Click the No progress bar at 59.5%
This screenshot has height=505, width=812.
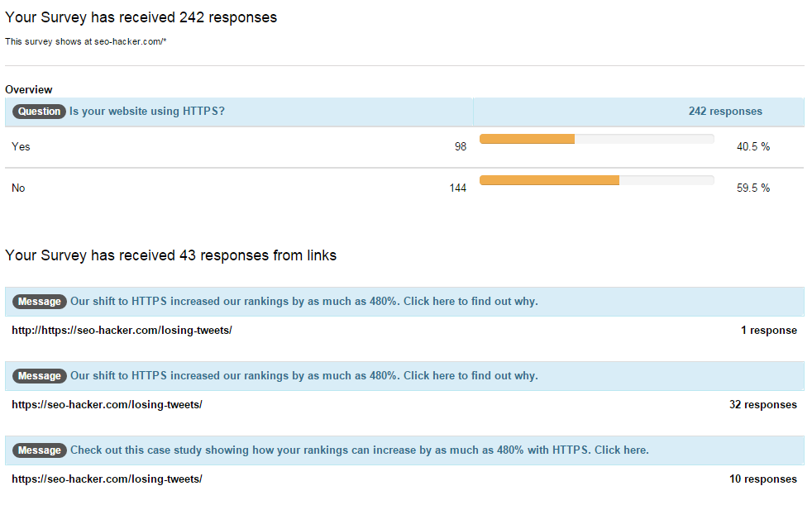coord(596,180)
